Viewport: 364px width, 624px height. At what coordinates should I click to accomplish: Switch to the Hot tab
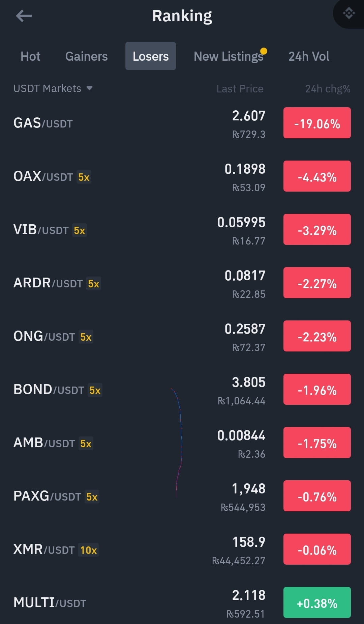30,56
